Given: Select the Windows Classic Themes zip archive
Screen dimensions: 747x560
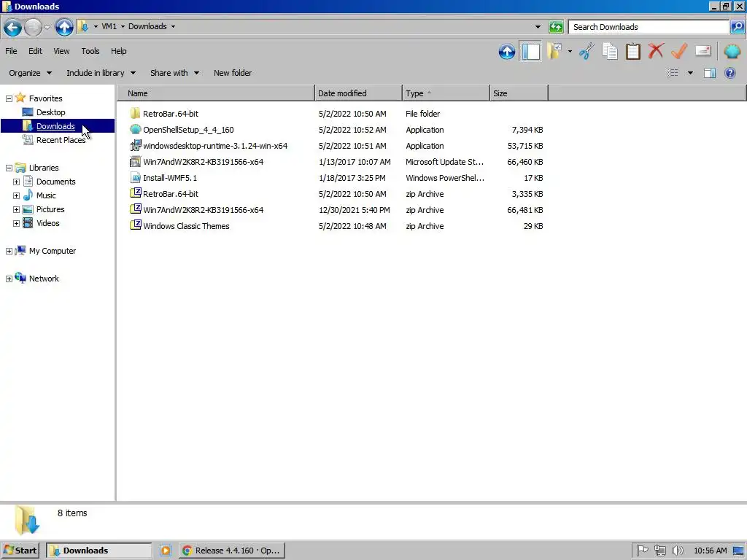Looking at the screenshot, I should [186, 226].
